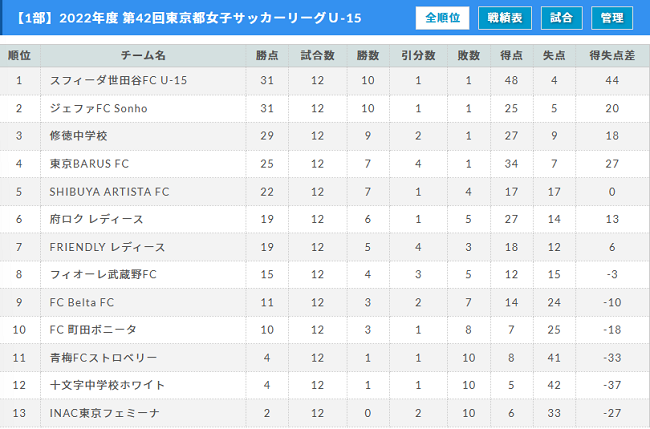Click 東京BARUS FC team name
The image size is (650, 429).
[89, 164]
